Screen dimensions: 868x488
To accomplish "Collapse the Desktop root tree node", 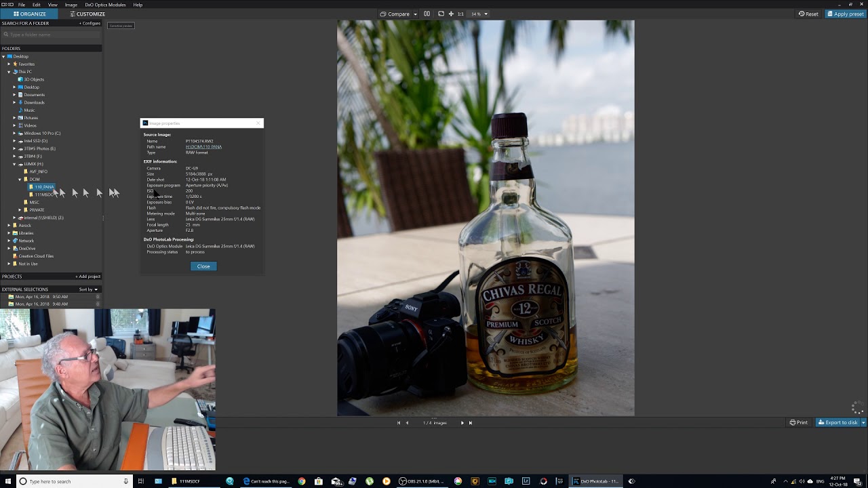I will tap(3, 56).
